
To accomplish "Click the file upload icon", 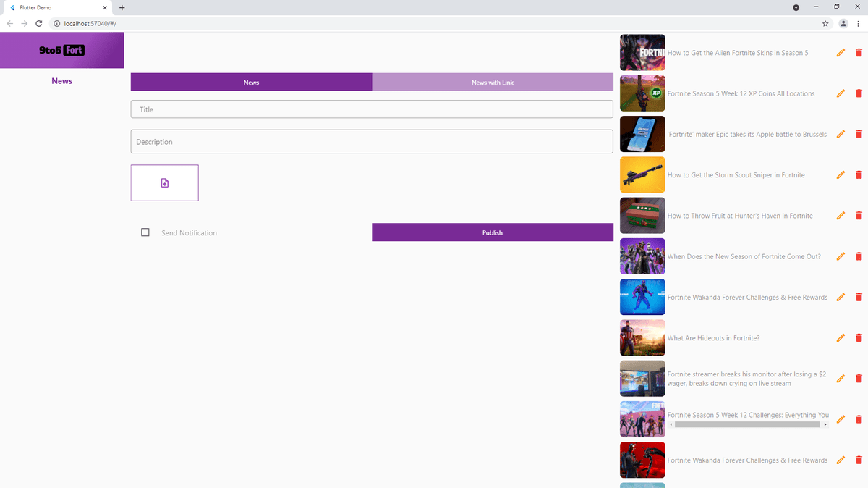I will point(164,182).
